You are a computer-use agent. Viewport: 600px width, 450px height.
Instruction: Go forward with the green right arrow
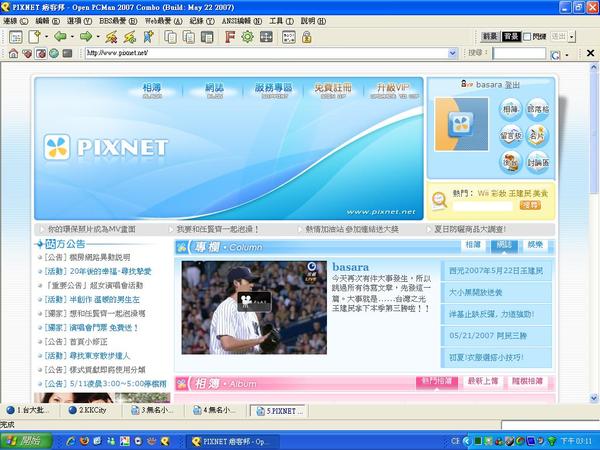(86, 37)
